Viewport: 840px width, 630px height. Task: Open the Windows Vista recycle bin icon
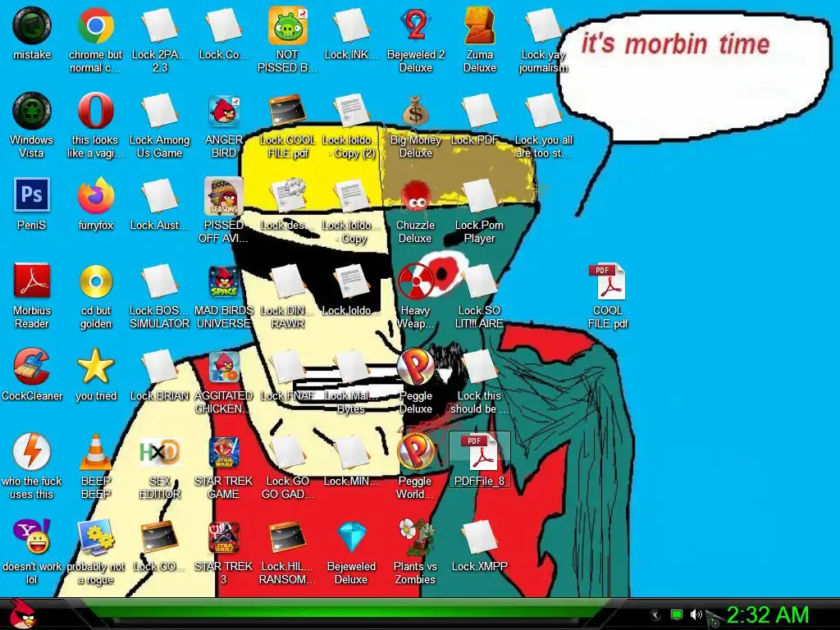[32, 111]
